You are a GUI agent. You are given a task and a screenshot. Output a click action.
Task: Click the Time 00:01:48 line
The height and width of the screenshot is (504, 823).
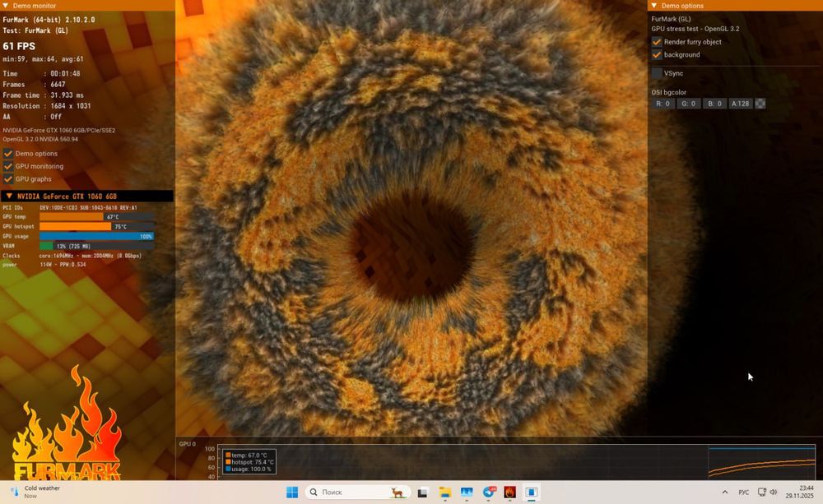41,74
